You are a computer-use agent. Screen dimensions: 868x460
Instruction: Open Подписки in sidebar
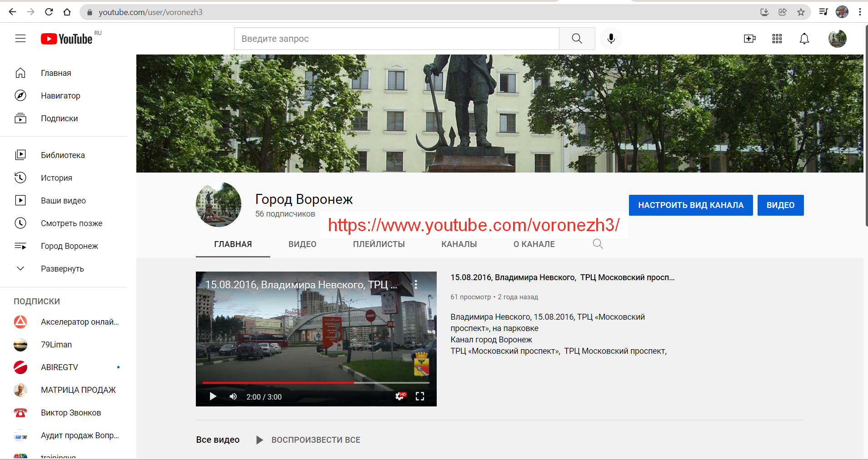click(64, 118)
